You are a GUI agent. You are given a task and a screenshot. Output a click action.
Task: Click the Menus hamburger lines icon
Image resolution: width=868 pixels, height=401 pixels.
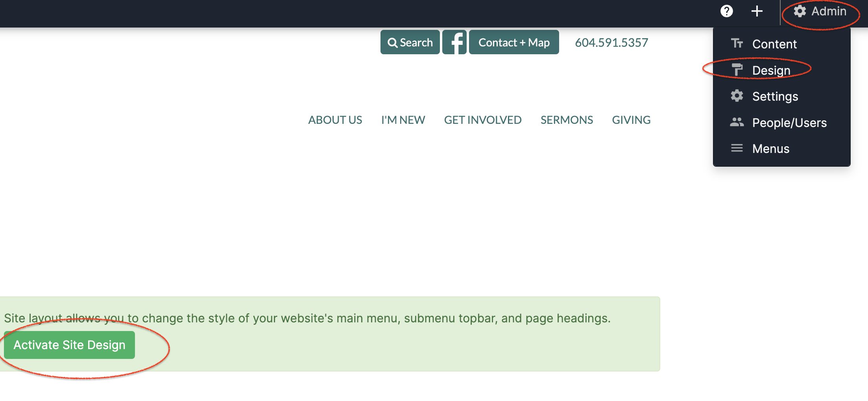pos(737,148)
